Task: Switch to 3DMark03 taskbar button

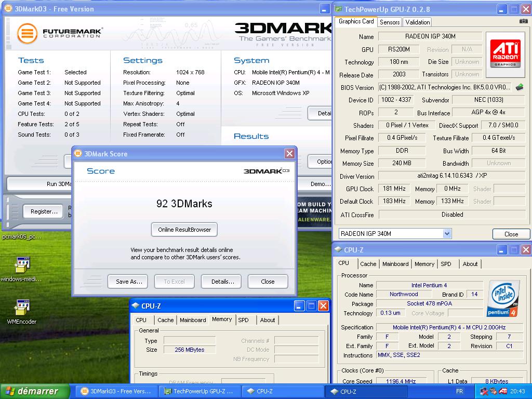Action: [x=116, y=391]
